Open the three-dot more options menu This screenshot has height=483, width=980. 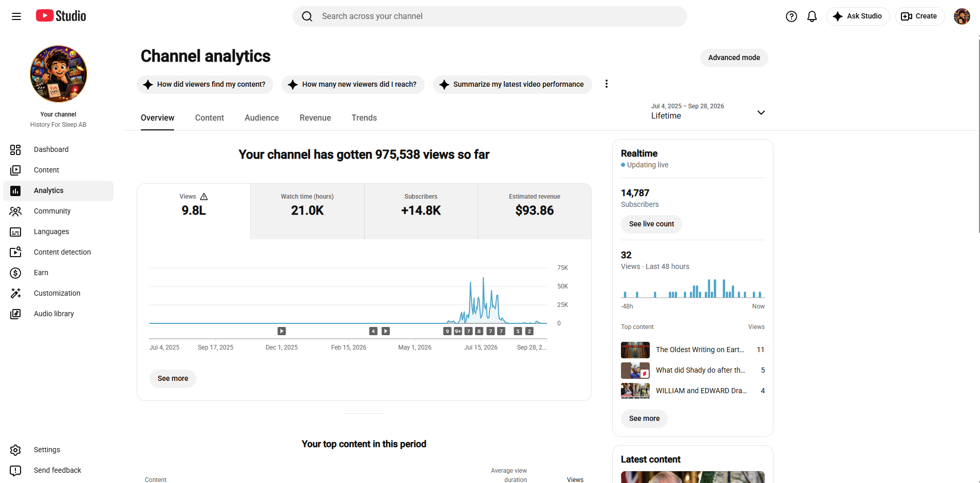607,84
